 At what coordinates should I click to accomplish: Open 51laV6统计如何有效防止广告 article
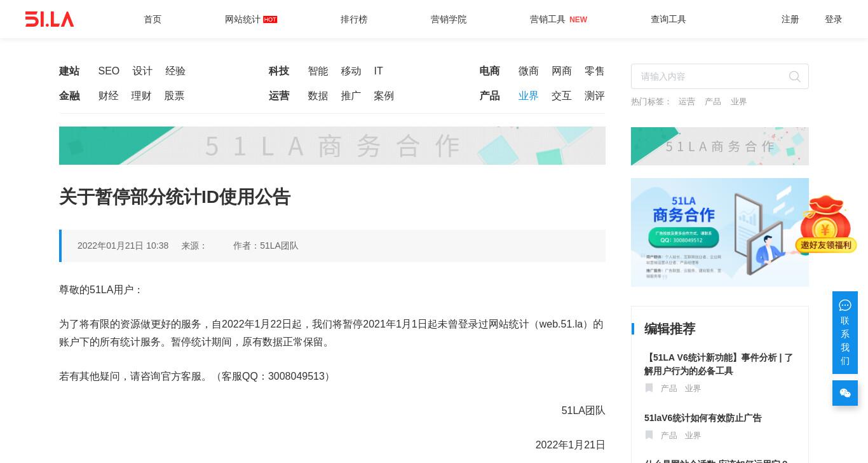[x=703, y=418]
